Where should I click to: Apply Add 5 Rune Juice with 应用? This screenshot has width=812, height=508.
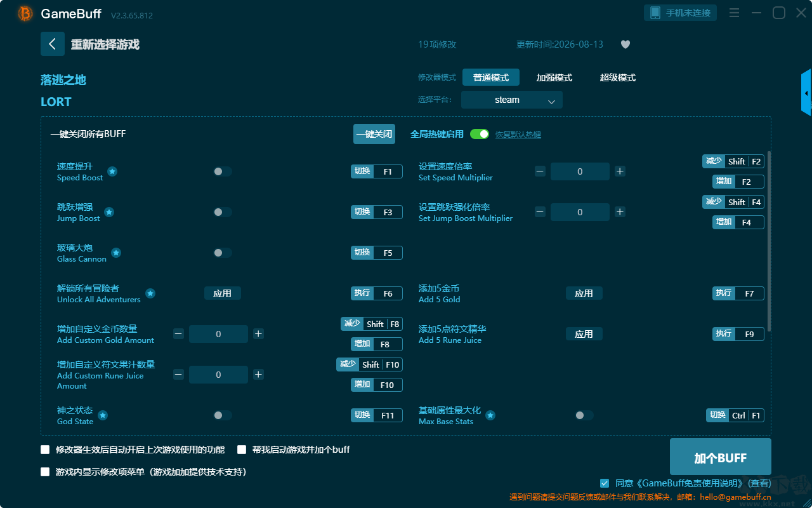click(584, 334)
